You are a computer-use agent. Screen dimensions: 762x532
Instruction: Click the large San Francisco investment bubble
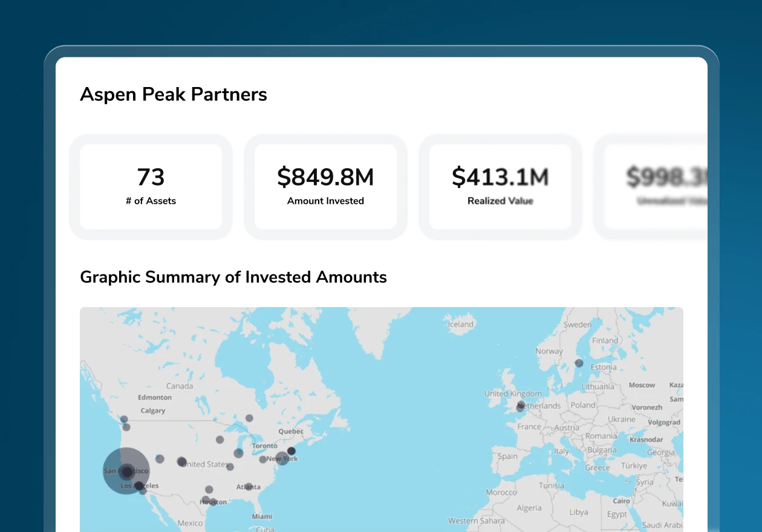pyautogui.click(x=126, y=471)
